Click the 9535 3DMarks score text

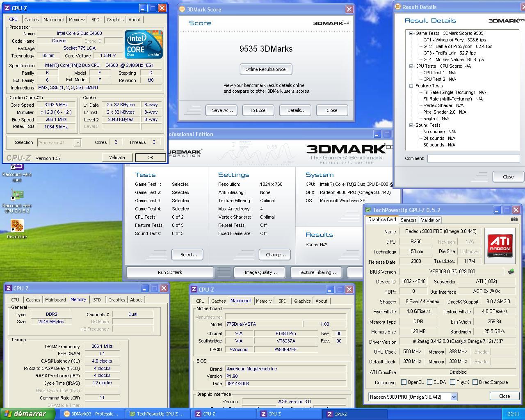tap(266, 49)
